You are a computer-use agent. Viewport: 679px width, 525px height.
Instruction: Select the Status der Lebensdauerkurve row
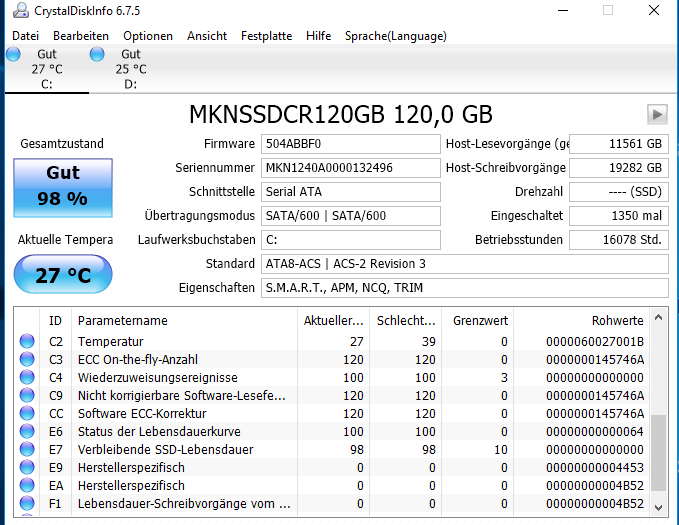pyautogui.click(x=332, y=431)
